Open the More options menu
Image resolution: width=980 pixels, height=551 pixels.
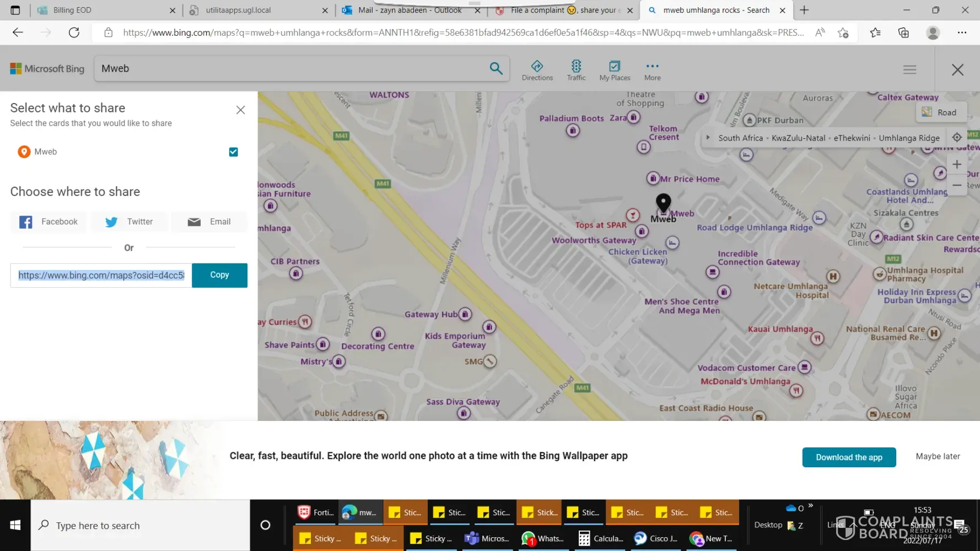(652, 70)
